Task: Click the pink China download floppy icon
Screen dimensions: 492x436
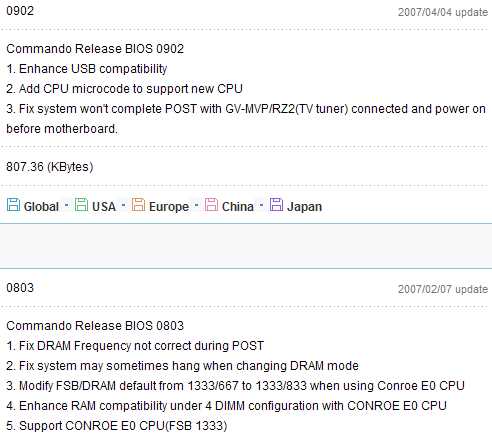Action: 211,205
